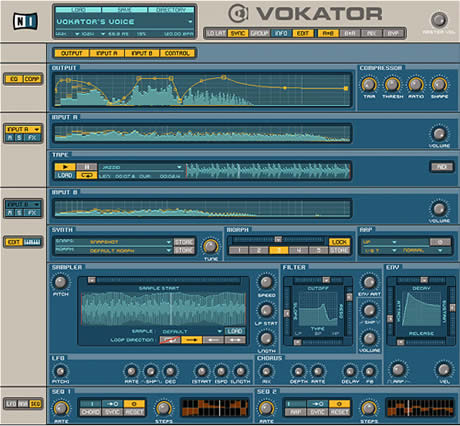
Task: Click the Sampler Pitch knob
Action: pyautogui.click(x=60, y=282)
